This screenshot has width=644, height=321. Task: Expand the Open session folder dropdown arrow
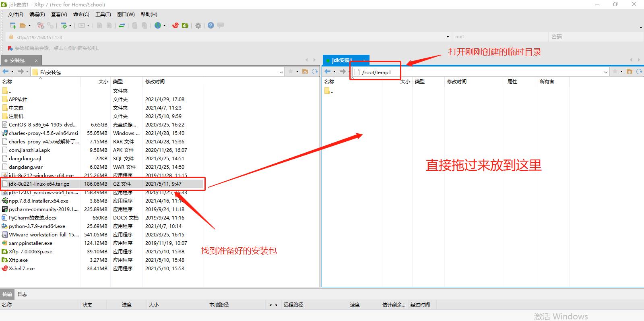tap(29, 26)
